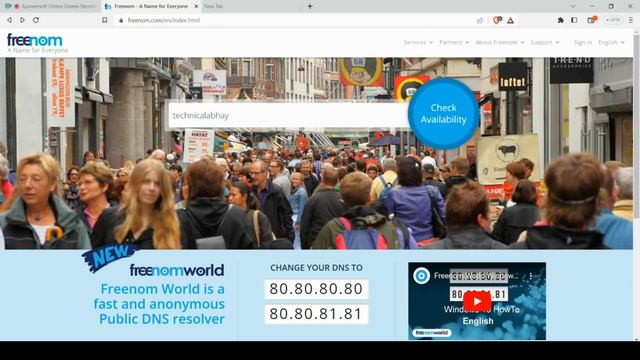Click the 80.80.80.80 DNS address
Image resolution: width=640 pixels, height=360 pixels.
tap(316, 289)
